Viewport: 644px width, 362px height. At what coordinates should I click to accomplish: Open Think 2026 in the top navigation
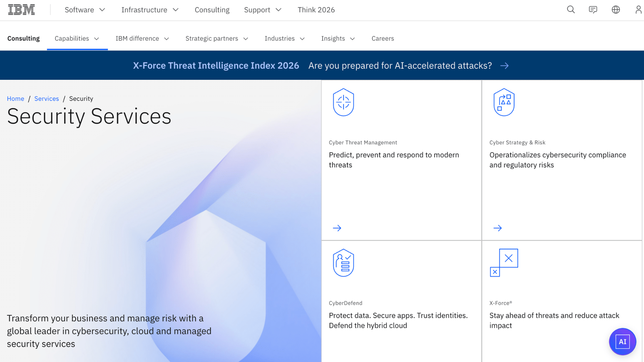[x=316, y=10]
